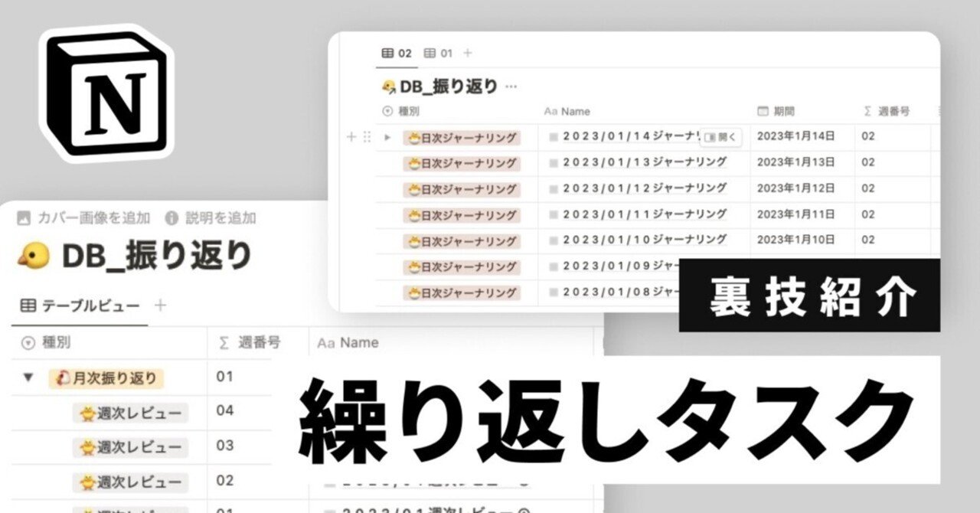Click the 種別 column header in upper table
Screen dimensions: 980x513
coord(400,111)
